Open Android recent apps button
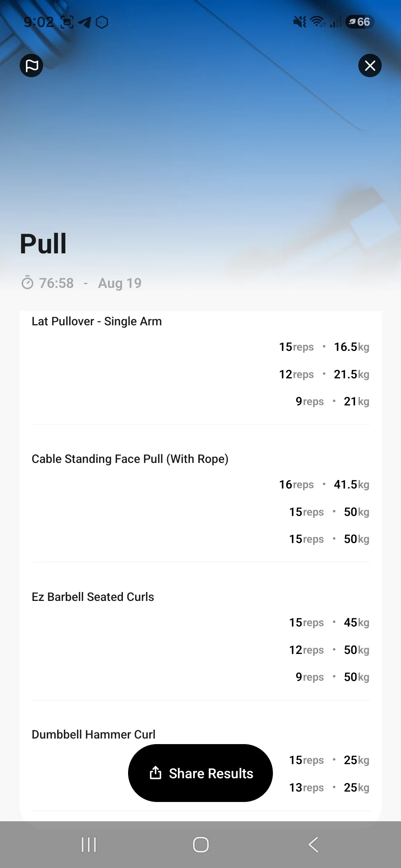 (x=89, y=845)
